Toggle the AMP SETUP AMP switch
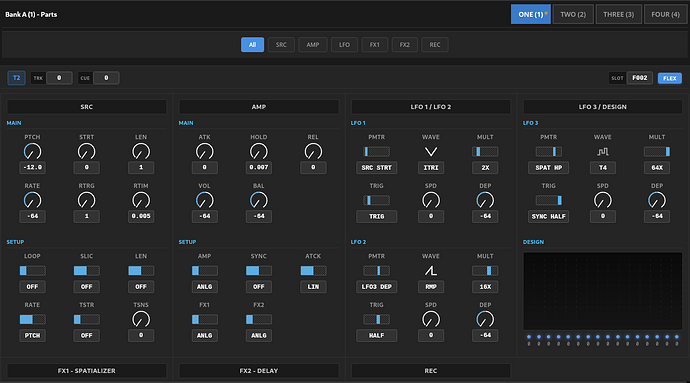Screen dimensions: 690x383 (204, 271)
